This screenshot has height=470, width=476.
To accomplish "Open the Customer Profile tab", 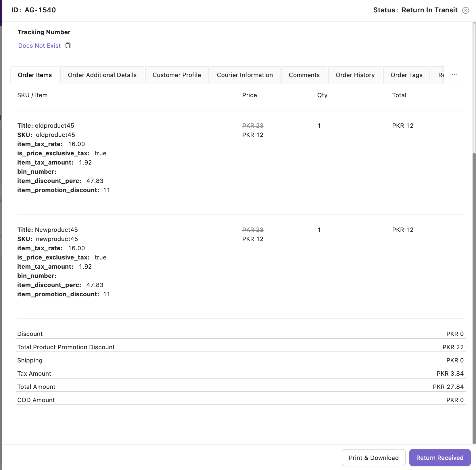I will tap(177, 75).
